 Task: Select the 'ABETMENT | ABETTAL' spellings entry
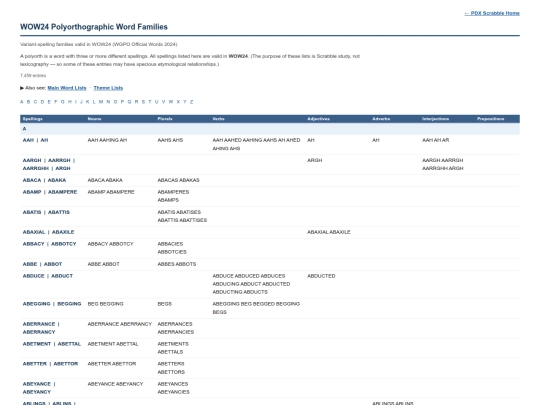pyautogui.click(x=52, y=344)
